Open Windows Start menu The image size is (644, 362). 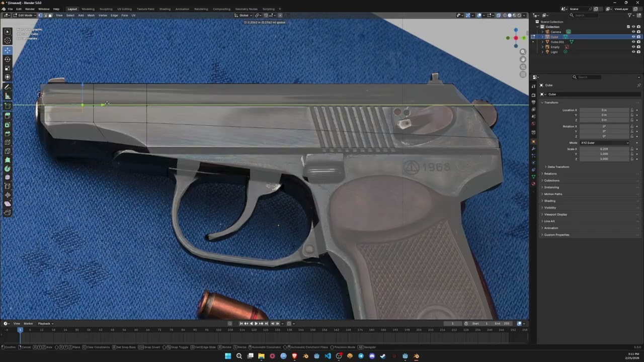(x=228, y=356)
